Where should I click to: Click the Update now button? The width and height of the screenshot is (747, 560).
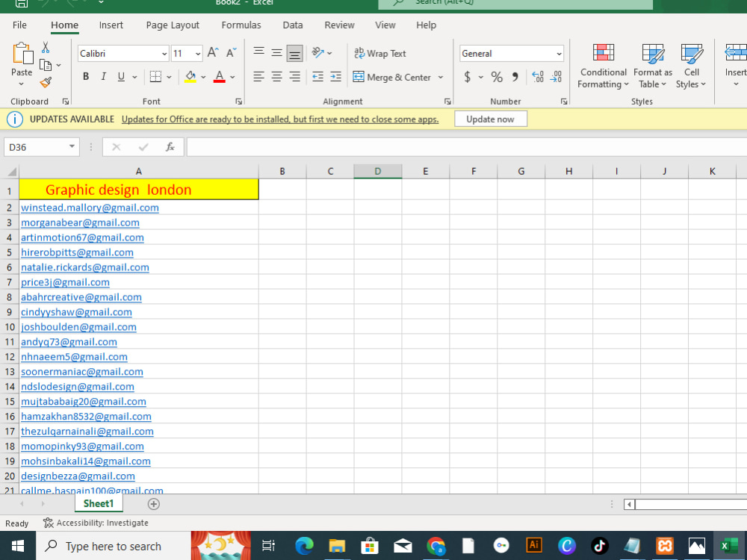coord(490,119)
